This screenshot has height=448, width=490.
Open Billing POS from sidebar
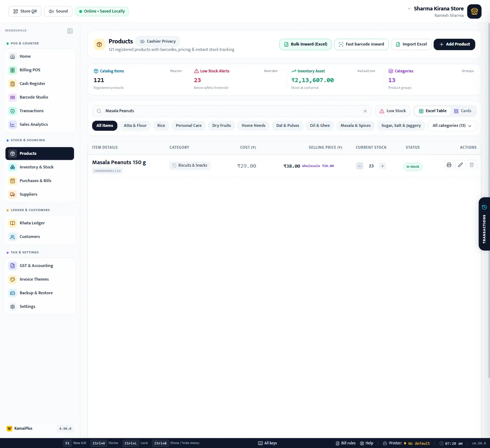40,70
